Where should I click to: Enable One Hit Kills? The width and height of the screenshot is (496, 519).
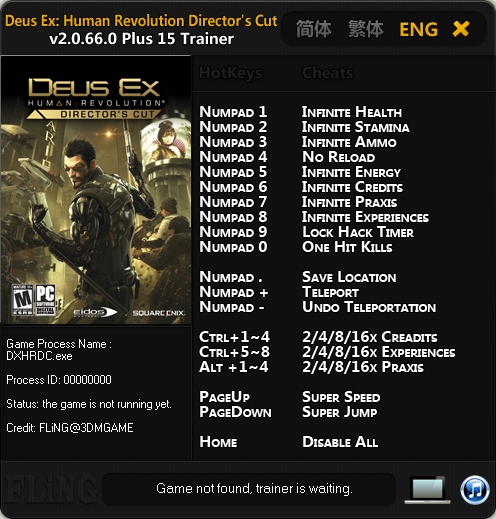[347, 247]
